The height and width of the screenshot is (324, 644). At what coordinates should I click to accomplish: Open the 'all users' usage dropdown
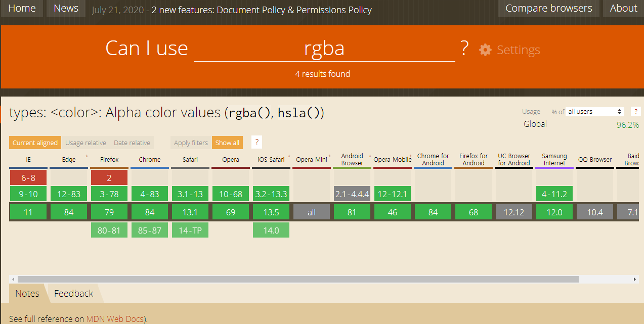(x=595, y=112)
